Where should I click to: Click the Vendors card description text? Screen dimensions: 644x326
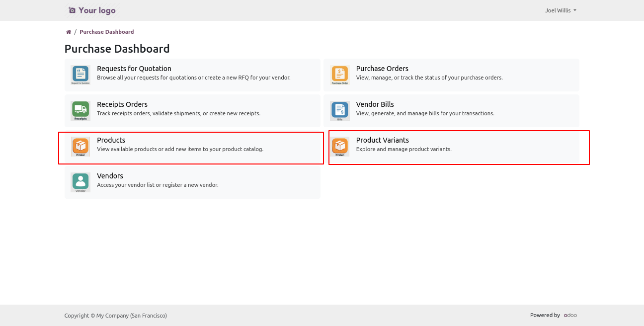(x=158, y=185)
